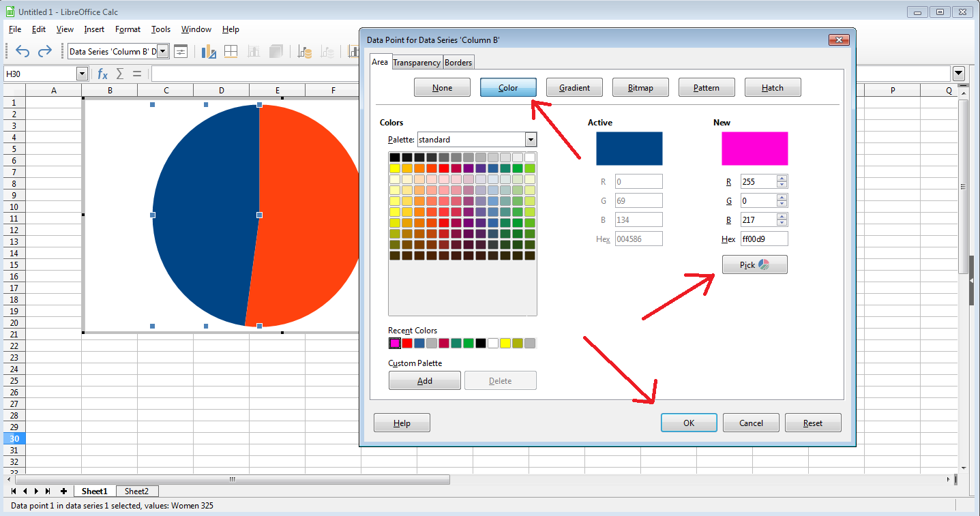The width and height of the screenshot is (980, 516).
Task: Switch to the Borders tab
Action: click(458, 62)
